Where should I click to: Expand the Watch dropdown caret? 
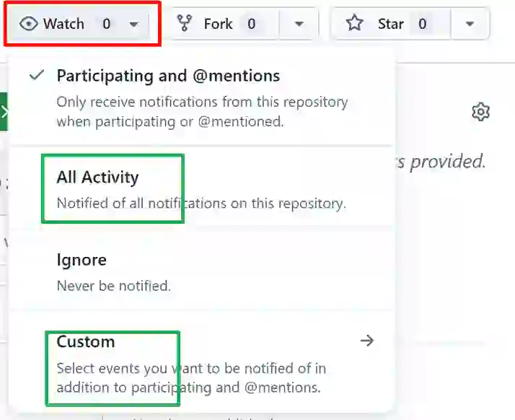point(133,25)
